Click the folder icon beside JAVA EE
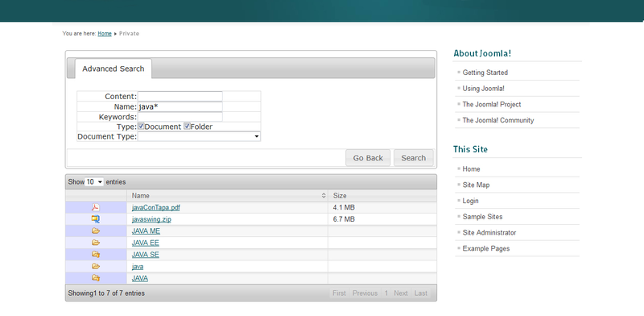Image resolution: width=644 pixels, height=316 pixels. (x=96, y=243)
